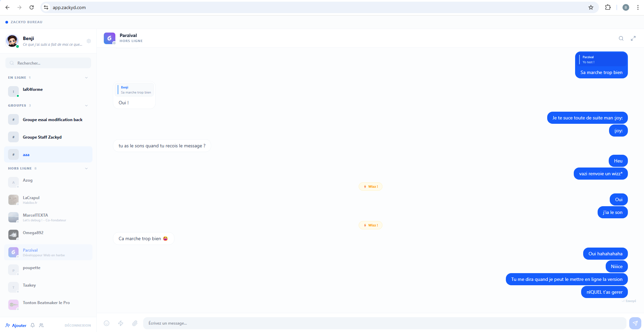
Task: Expand the chat to fullscreen
Action: coord(633,38)
